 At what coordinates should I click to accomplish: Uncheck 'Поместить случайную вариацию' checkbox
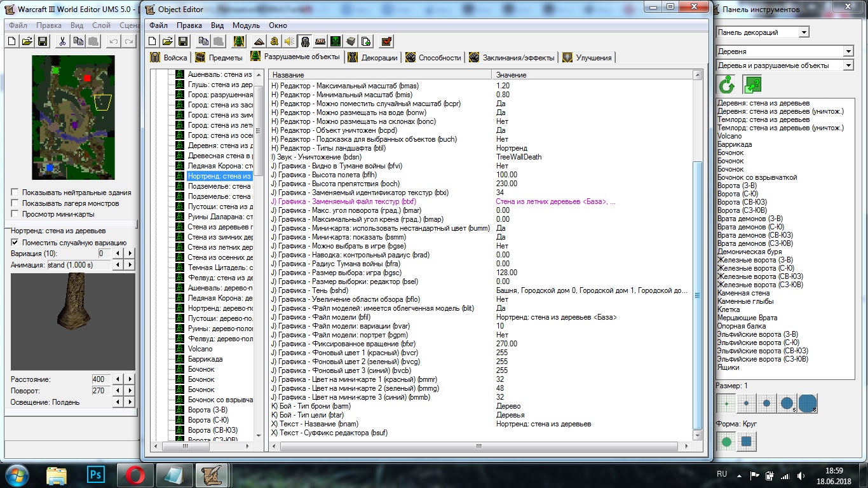pyautogui.click(x=15, y=243)
